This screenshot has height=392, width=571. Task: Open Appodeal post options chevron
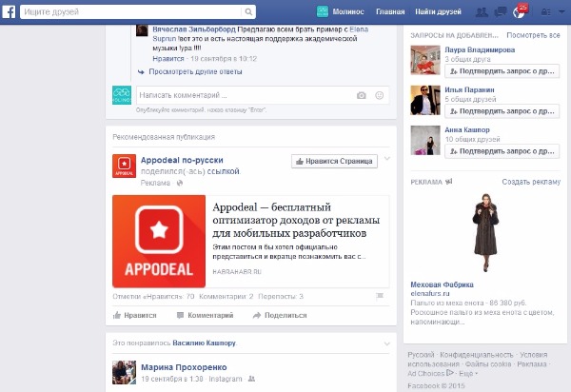pos(386,158)
